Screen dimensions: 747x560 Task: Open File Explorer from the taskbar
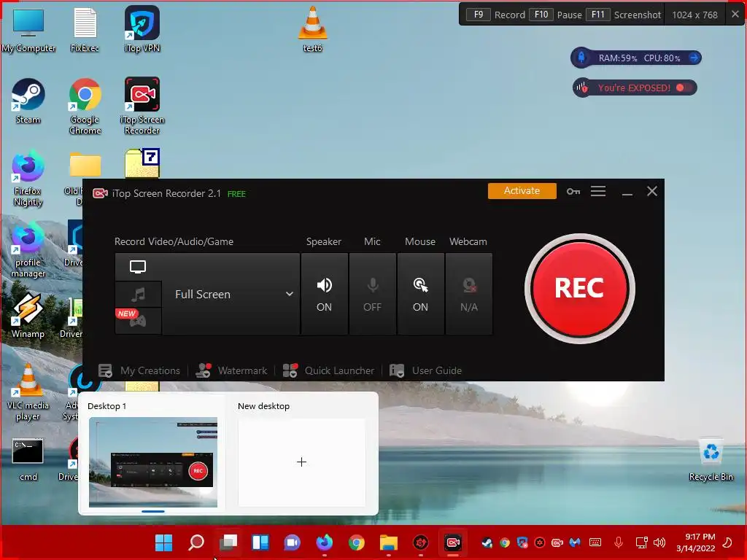(x=389, y=542)
